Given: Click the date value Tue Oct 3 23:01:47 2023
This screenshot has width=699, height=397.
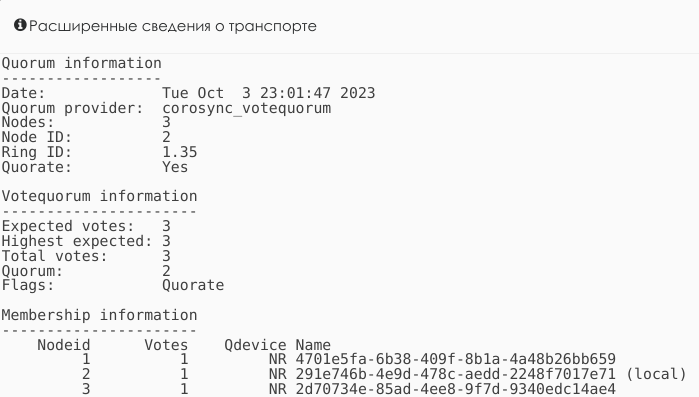Looking at the screenshot, I should 268,93.
